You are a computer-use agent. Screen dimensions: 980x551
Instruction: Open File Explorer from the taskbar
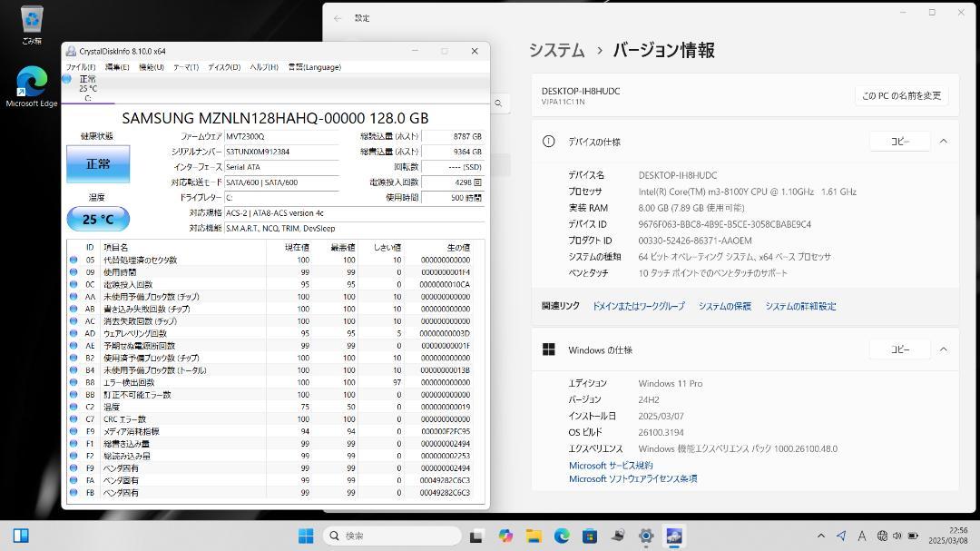point(534,536)
